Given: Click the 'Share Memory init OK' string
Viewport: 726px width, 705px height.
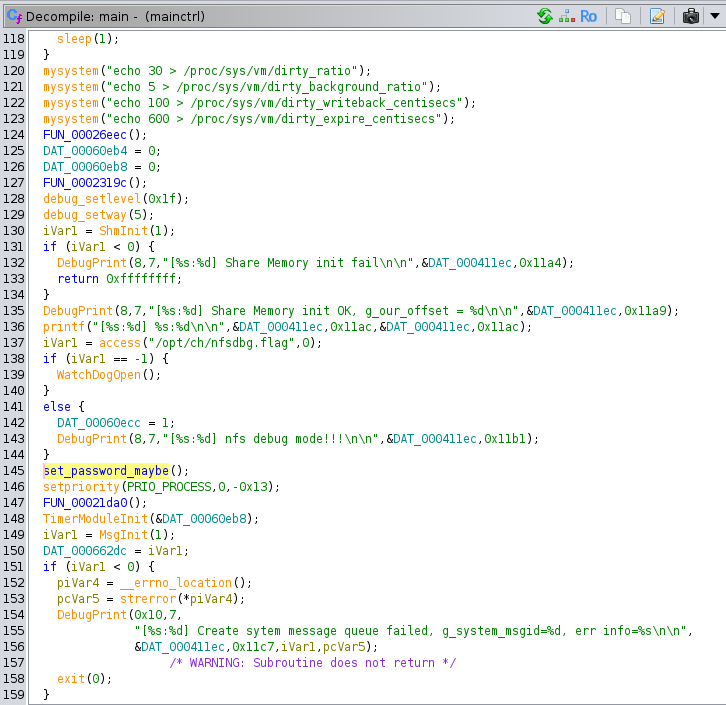Looking at the screenshot, I should 333,311.
